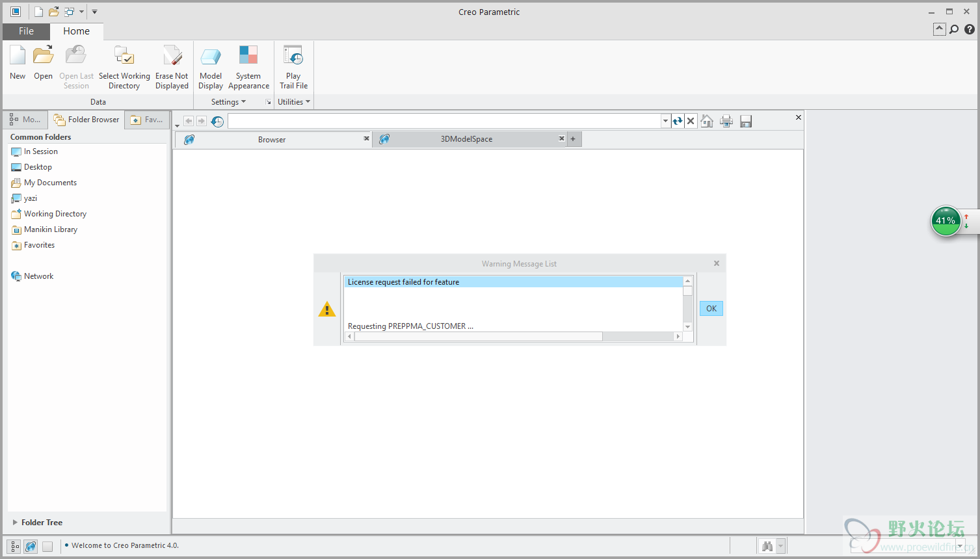
Task: Click the quick access New document icon
Action: [x=38, y=12]
